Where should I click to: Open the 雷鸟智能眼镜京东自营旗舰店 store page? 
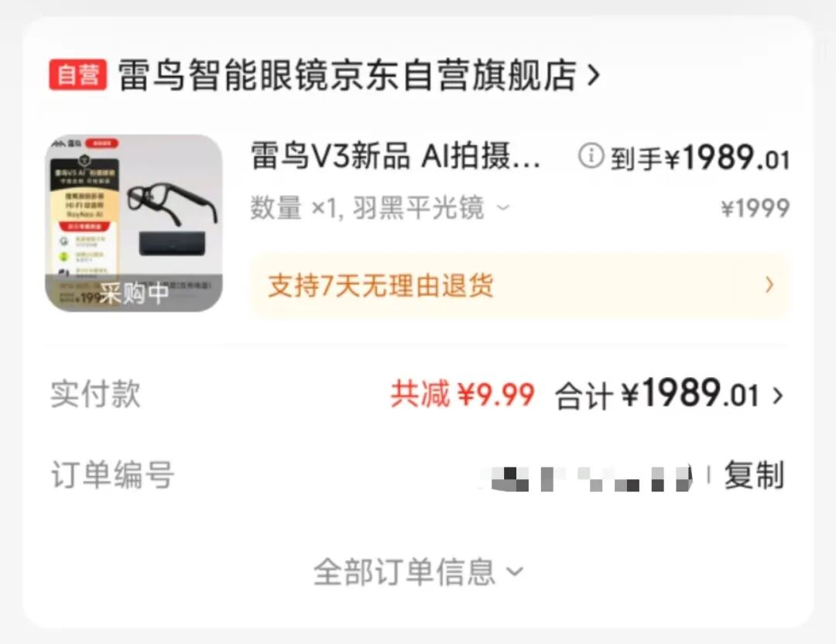click(x=347, y=75)
